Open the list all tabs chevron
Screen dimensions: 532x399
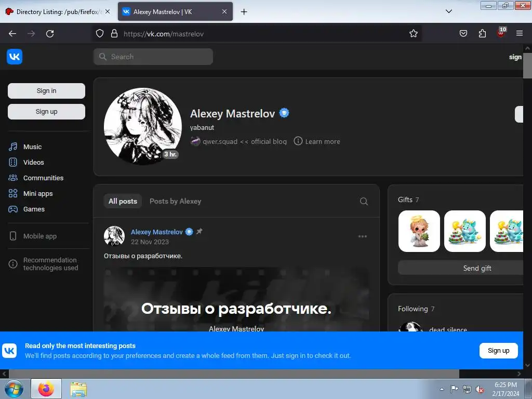tap(448, 11)
